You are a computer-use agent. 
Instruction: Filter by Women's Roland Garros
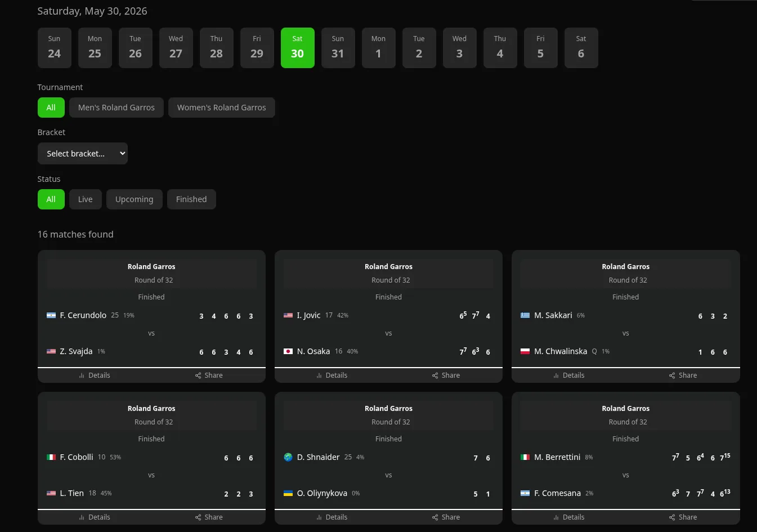pos(222,108)
